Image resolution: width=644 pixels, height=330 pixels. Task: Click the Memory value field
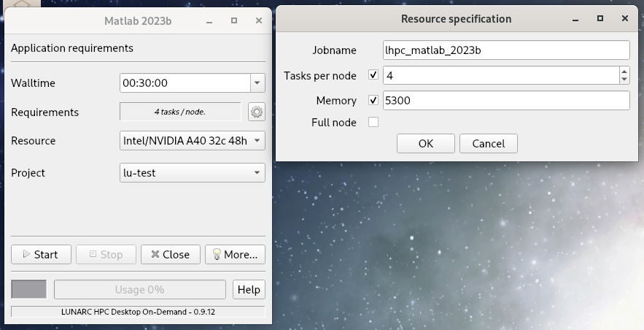coord(505,101)
